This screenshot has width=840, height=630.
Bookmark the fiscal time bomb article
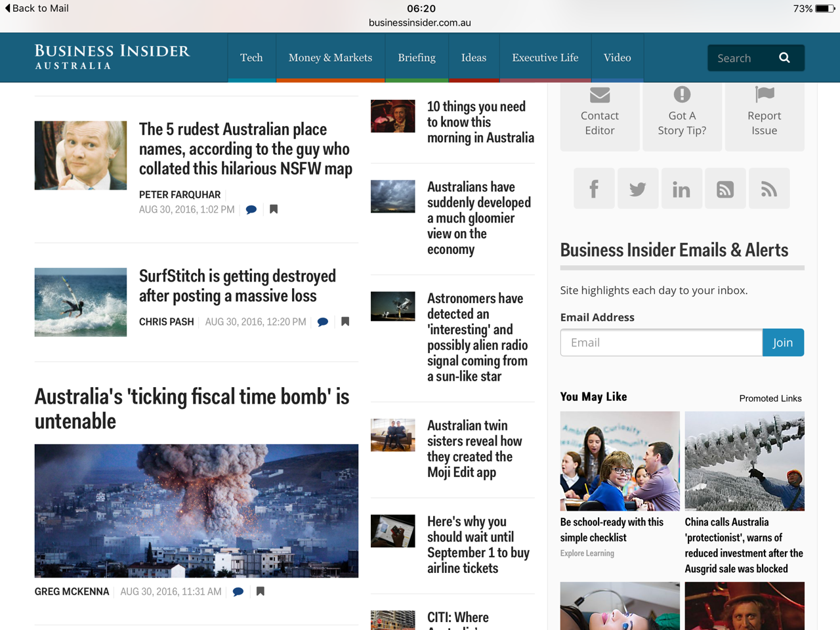(x=261, y=591)
